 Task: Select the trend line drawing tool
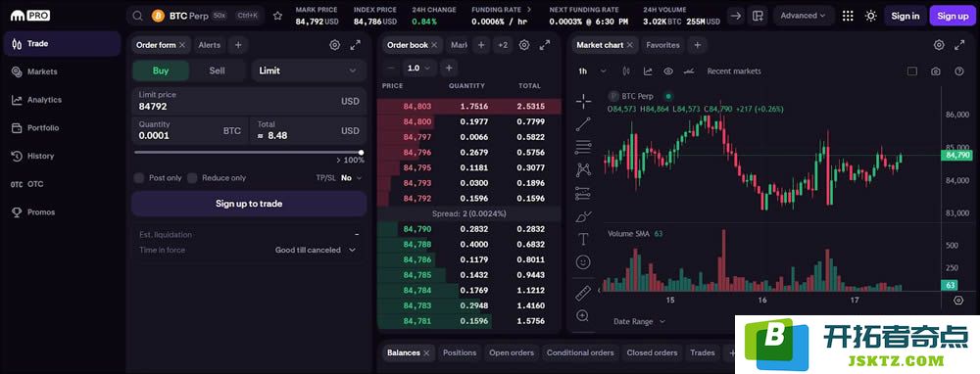click(x=583, y=124)
